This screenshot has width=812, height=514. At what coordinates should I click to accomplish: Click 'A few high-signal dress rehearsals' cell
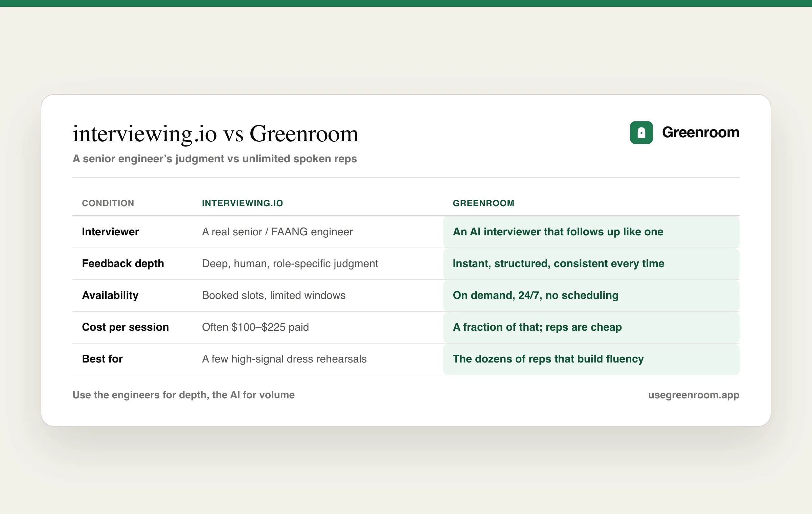(x=284, y=359)
